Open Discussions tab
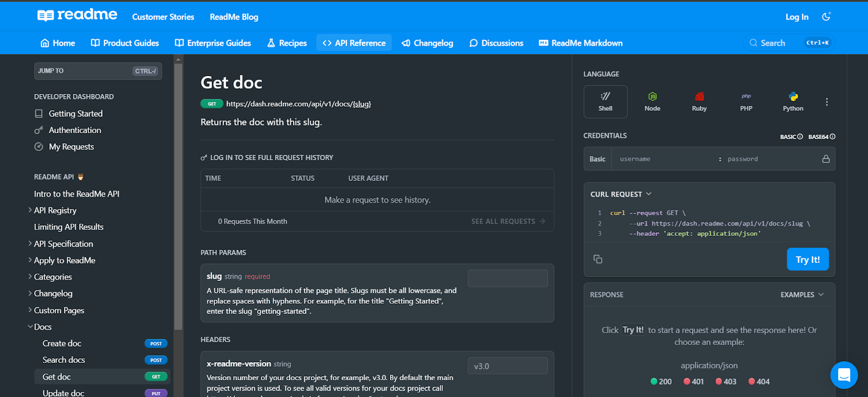This screenshot has height=397, width=868. pyautogui.click(x=496, y=43)
